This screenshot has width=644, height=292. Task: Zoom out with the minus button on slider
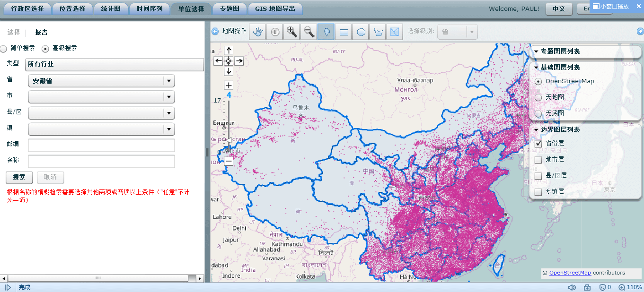[x=229, y=161]
